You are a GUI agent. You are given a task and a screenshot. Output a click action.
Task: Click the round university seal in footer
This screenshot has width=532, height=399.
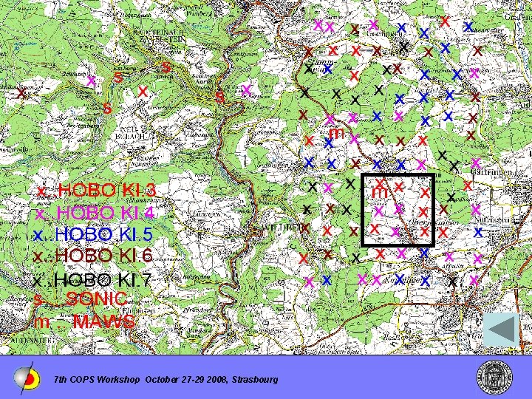click(494, 378)
